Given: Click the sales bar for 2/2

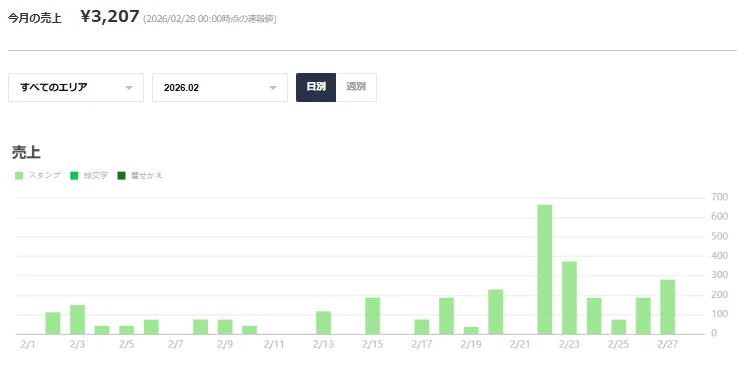Looking at the screenshot, I should click(x=53, y=323).
